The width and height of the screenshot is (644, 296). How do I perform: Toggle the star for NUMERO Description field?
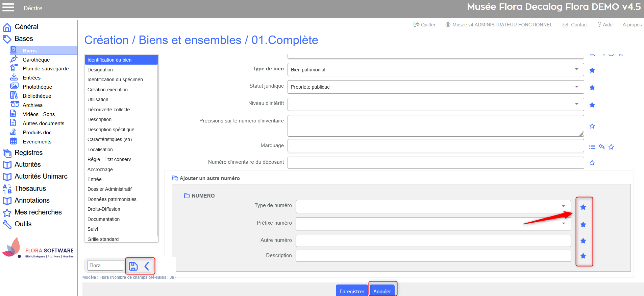tap(583, 256)
